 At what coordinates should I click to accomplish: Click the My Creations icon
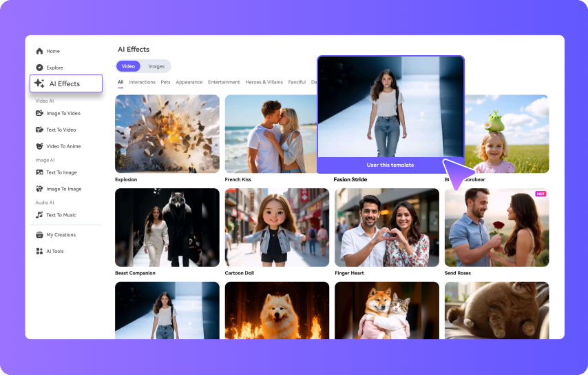[x=39, y=234]
